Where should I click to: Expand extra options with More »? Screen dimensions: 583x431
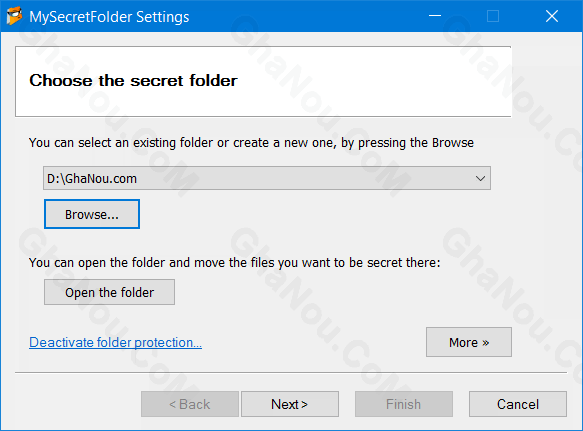pos(469,342)
